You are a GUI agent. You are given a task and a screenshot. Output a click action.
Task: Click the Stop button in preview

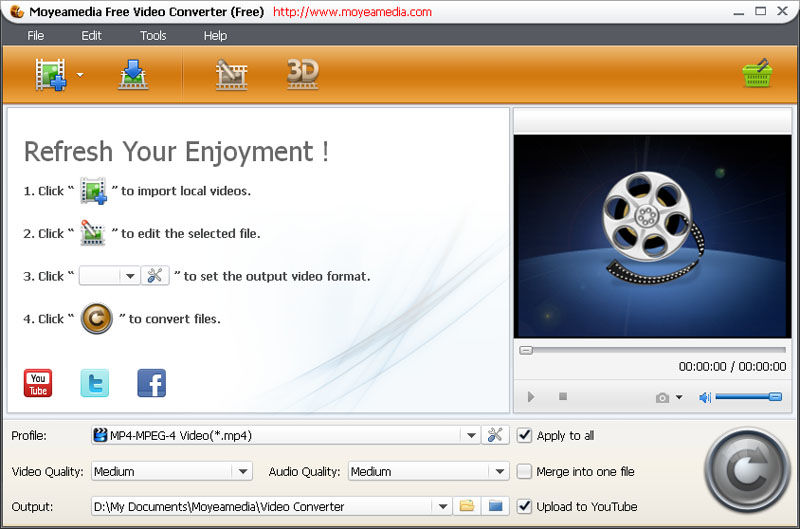(563, 396)
